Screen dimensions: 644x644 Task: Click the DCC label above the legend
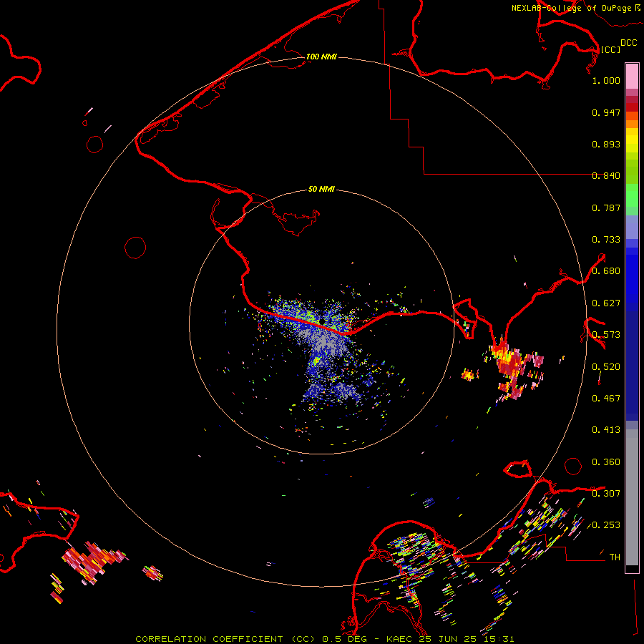[x=628, y=43]
